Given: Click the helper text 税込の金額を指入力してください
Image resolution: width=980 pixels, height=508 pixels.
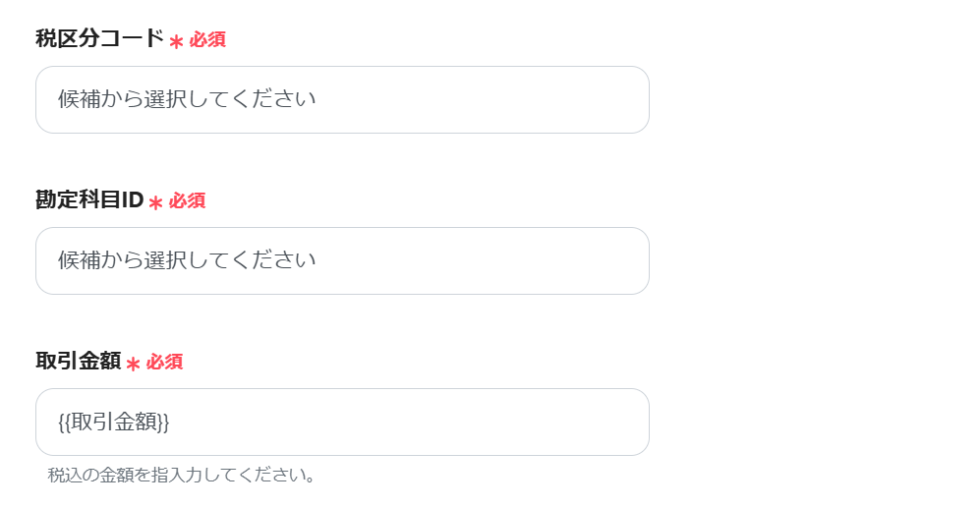Looking at the screenshot, I should pos(182,476).
